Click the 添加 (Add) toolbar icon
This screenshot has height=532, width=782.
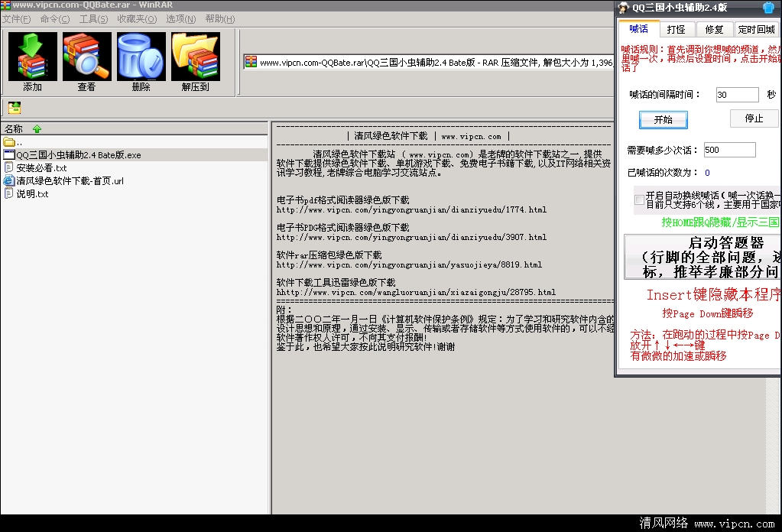pyautogui.click(x=32, y=57)
